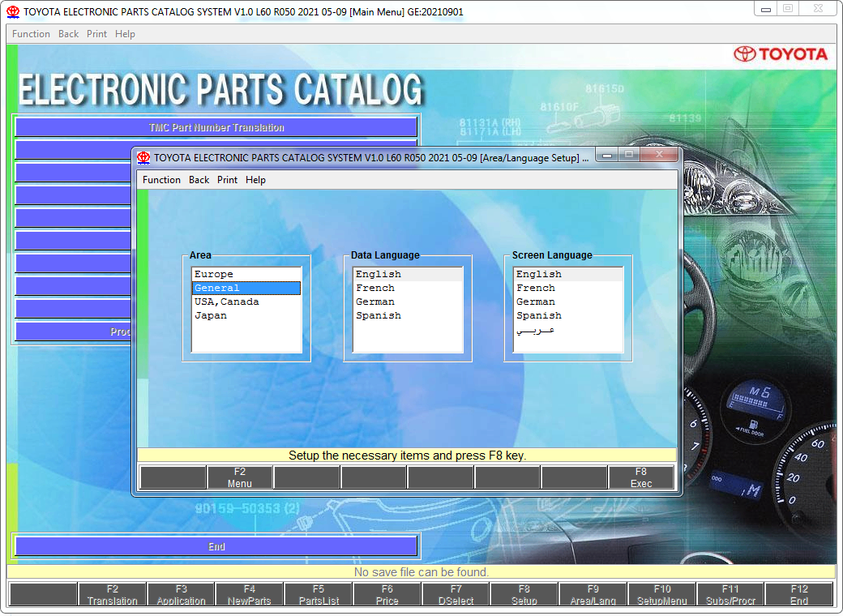The image size is (843, 616).
Task: Click TMC Part Number Translation button
Action: click(x=216, y=127)
